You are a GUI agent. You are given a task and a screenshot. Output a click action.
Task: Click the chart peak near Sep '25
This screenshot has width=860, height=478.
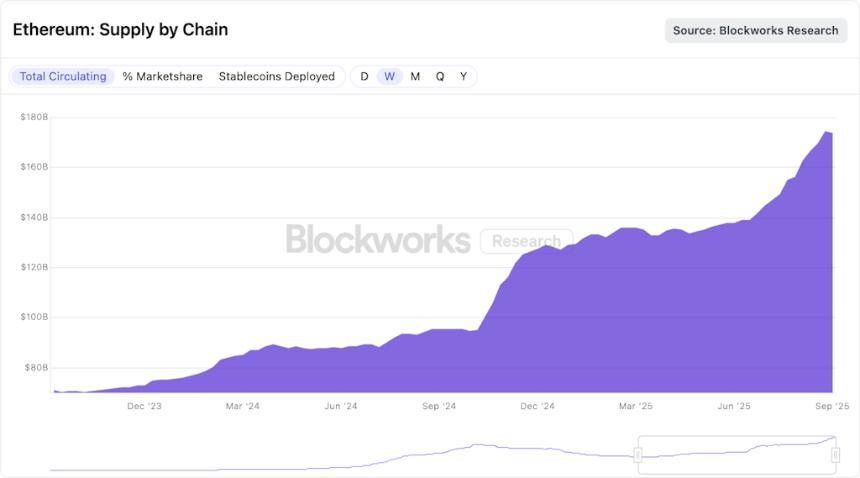tap(826, 132)
